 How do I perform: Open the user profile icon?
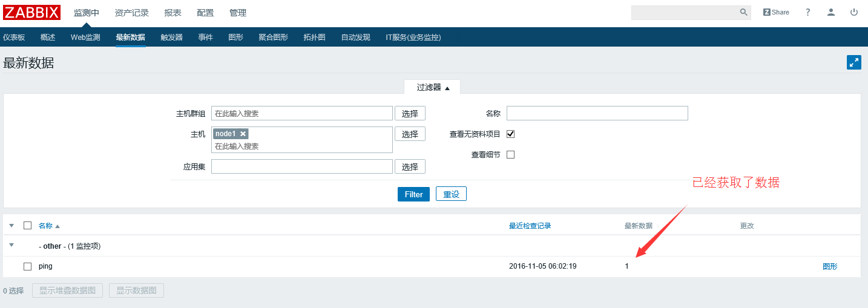pyautogui.click(x=831, y=12)
